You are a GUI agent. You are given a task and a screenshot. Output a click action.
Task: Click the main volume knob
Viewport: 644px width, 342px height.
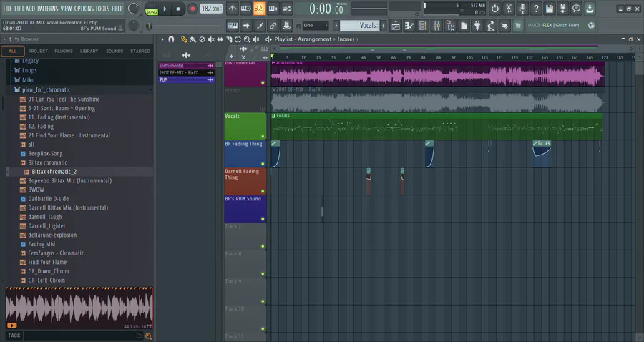(x=133, y=8)
